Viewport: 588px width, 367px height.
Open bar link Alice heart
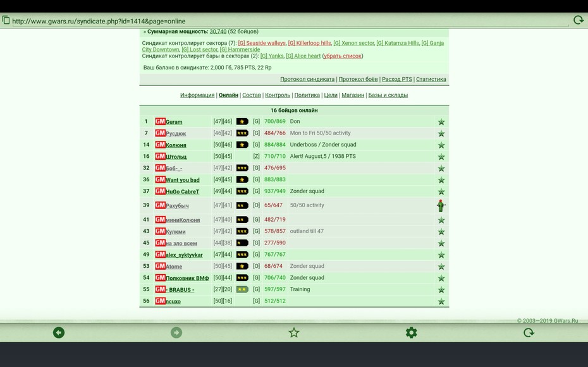pos(303,56)
